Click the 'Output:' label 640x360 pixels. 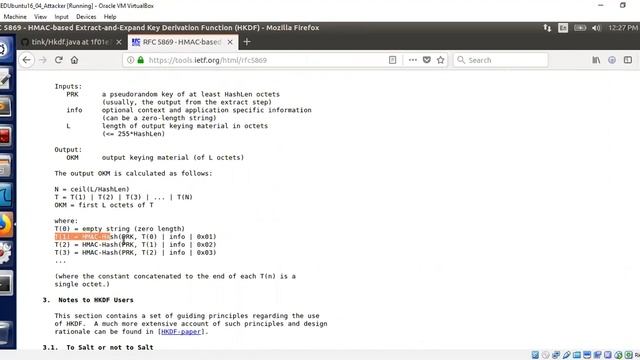coord(68,149)
